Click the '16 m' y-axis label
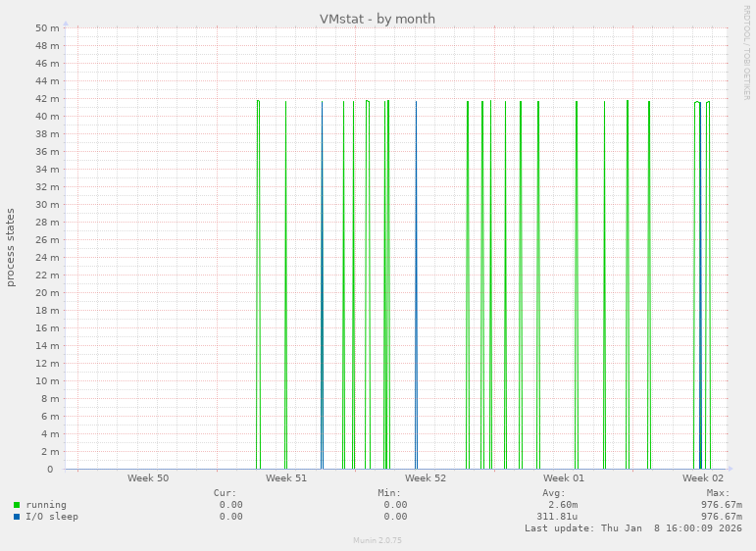This screenshot has width=756, height=551. (47, 327)
